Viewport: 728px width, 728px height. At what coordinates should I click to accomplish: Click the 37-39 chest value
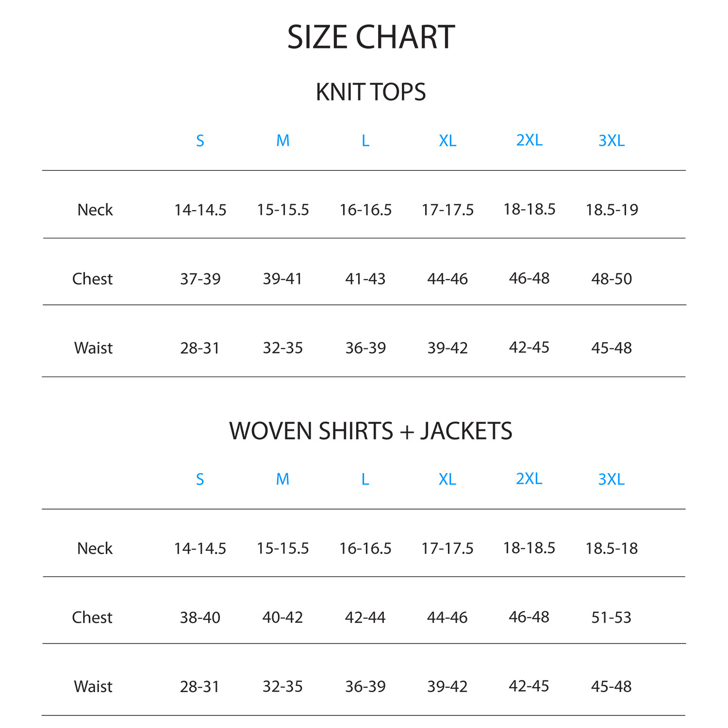click(200, 279)
